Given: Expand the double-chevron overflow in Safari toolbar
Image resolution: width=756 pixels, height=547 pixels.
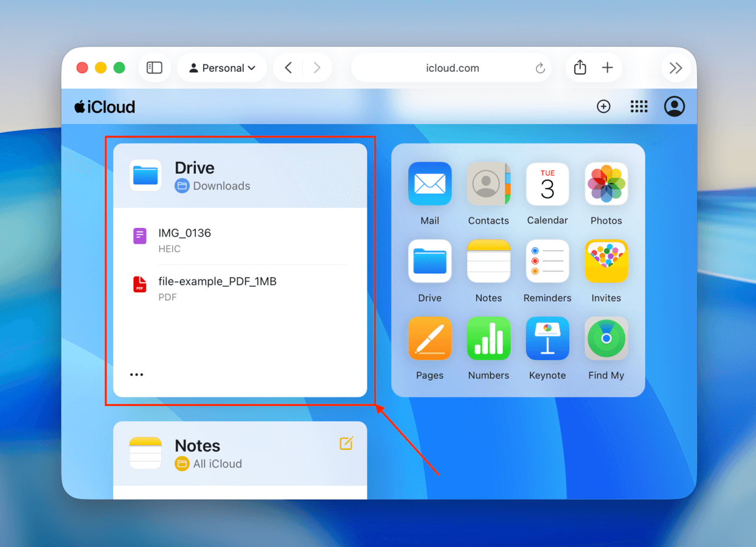Looking at the screenshot, I should (x=676, y=67).
